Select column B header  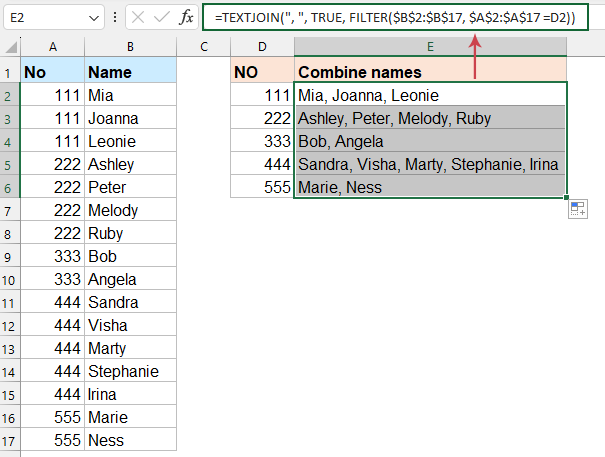click(131, 46)
